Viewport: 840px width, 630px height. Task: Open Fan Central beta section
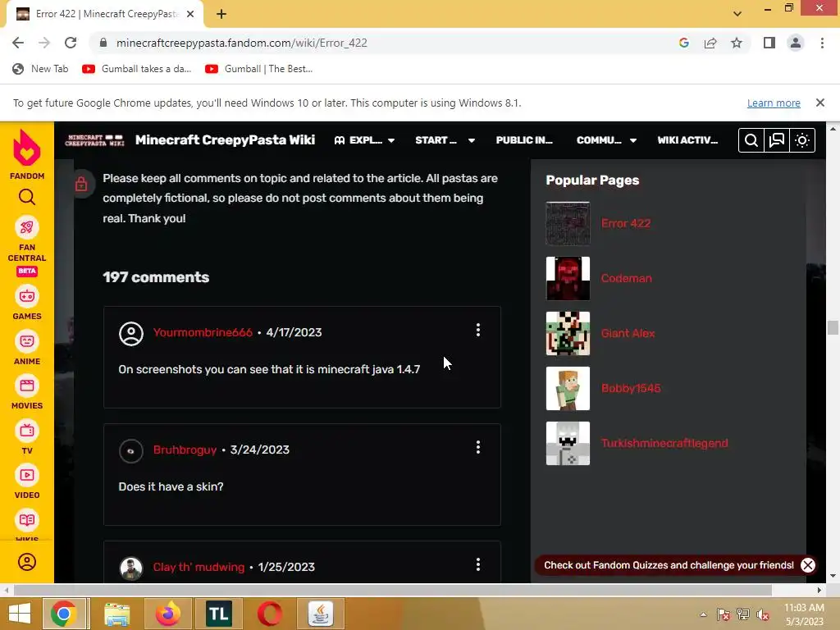tap(27, 246)
